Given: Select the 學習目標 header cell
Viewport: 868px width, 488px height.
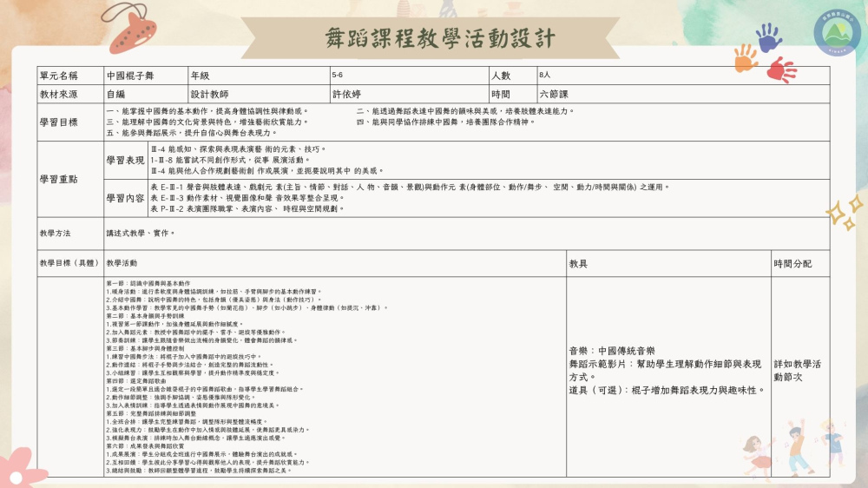Looking at the screenshot, I should [x=70, y=122].
